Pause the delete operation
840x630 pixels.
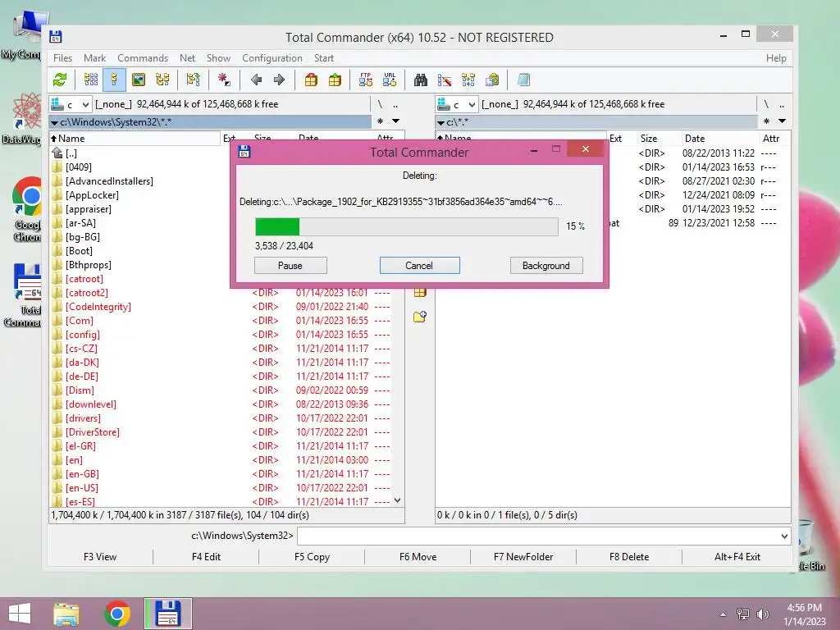click(x=290, y=266)
